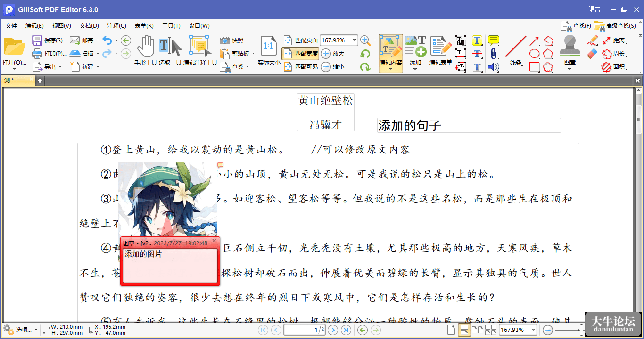
Task: Toggle Fit Page (匹配页面) mode
Action: (x=301, y=40)
